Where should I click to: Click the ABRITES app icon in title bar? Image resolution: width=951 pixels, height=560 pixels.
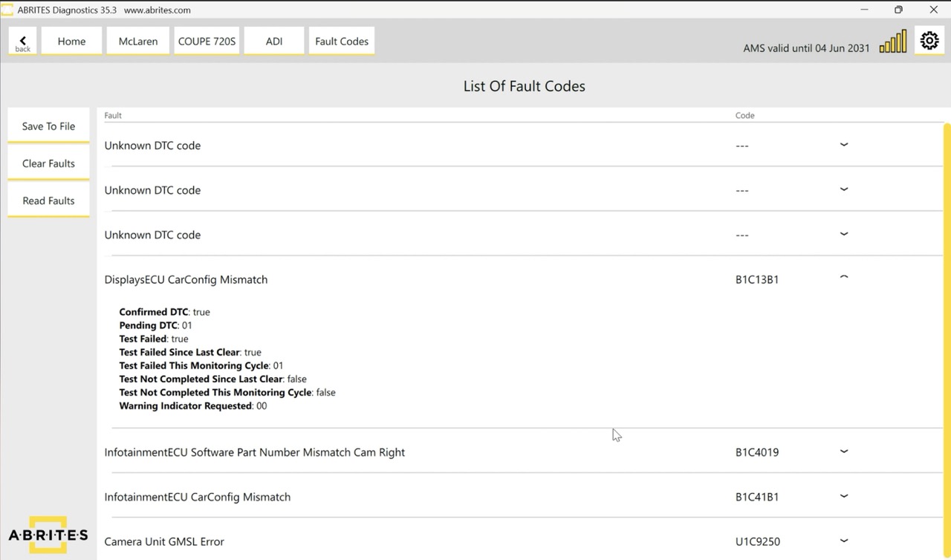click(7, 10)
